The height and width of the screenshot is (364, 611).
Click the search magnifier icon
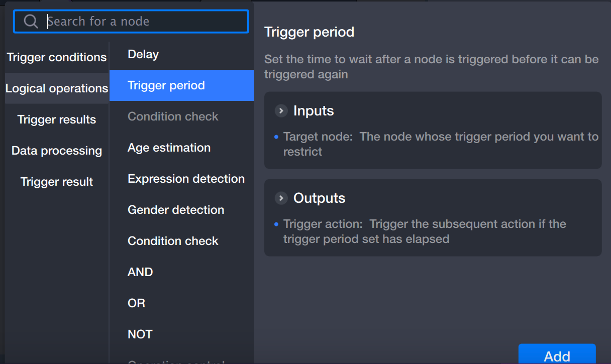(31, 22)
